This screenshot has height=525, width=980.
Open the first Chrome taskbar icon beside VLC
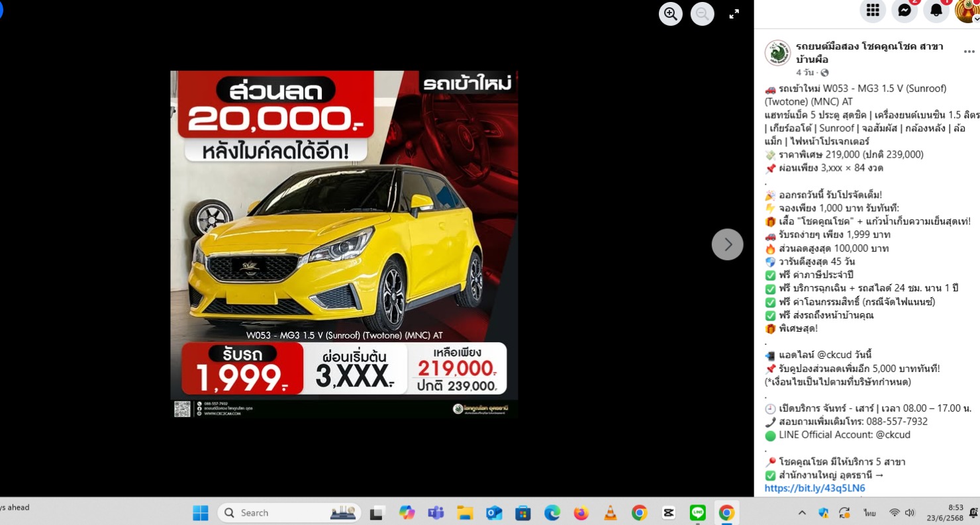[639, 513]
